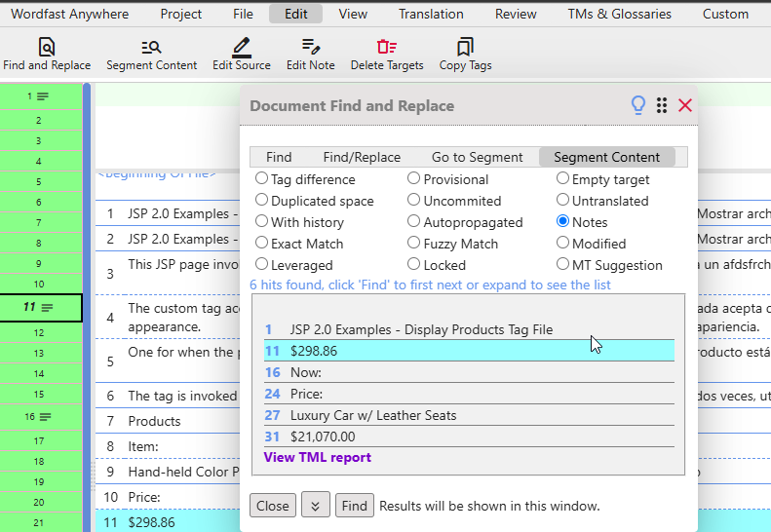Viewport: 771px width, 532px height.
Task: Open the View TML report link
Action: [x=317, y=457]
